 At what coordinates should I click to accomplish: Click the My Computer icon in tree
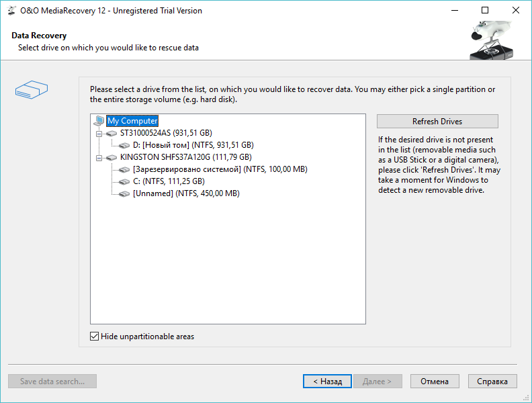click(99, 121)
